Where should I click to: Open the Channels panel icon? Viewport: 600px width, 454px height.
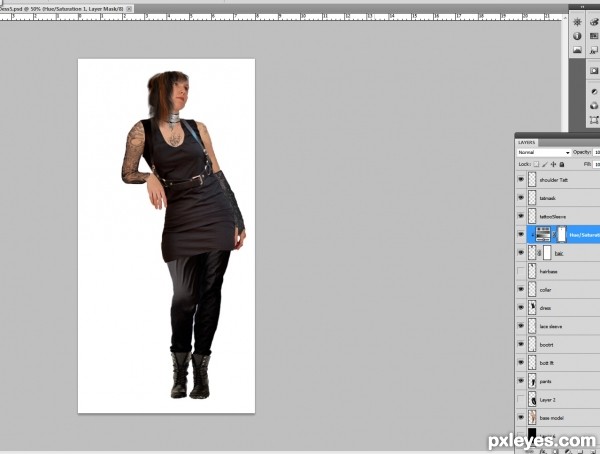coord(594,106)
